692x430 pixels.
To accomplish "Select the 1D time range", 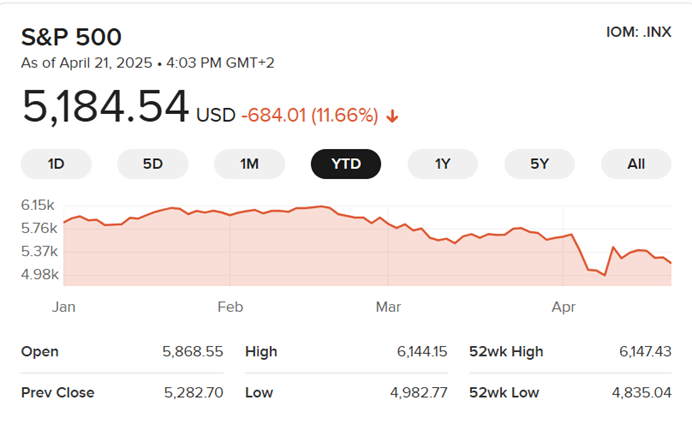I will click(x=56, y=164).
